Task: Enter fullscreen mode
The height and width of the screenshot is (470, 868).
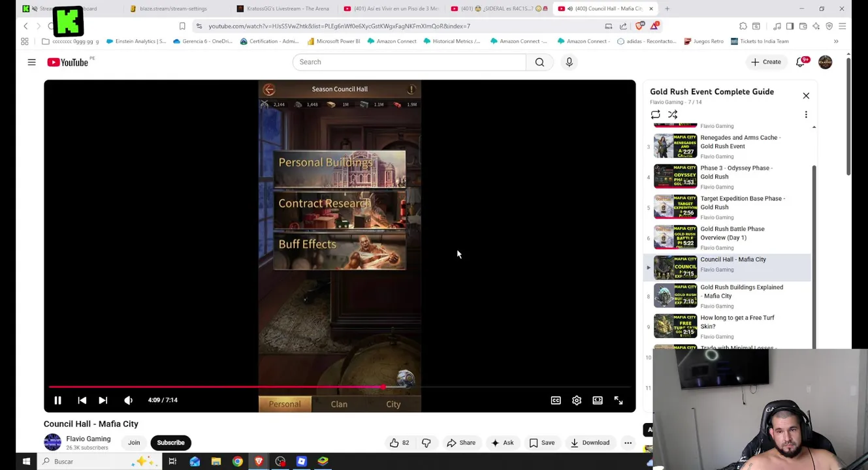Action: (x=619, y=400)
